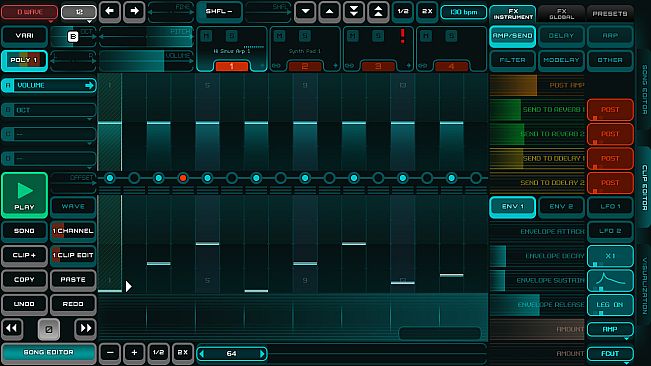Click the bottom 2X length button
651x366 pixels.
click(x=183, y=353)
